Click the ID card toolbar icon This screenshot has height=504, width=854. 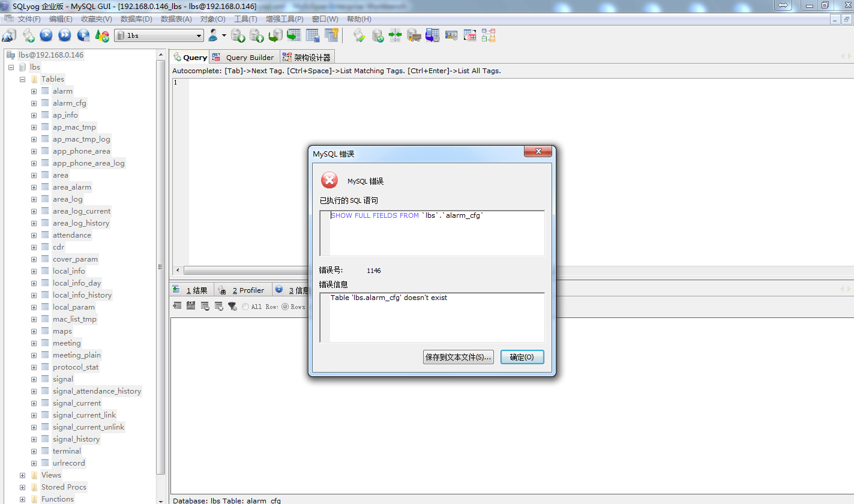(x=451, y=35)
